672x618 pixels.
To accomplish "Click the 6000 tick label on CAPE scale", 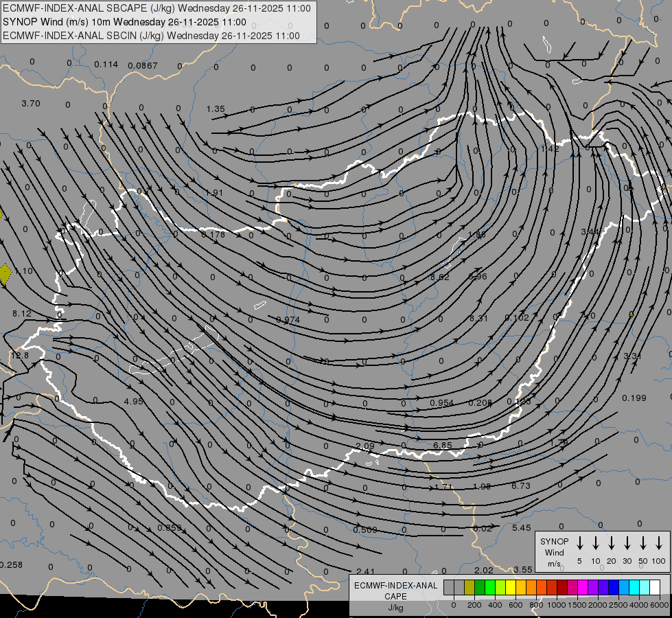I will (x=659, y=605).
